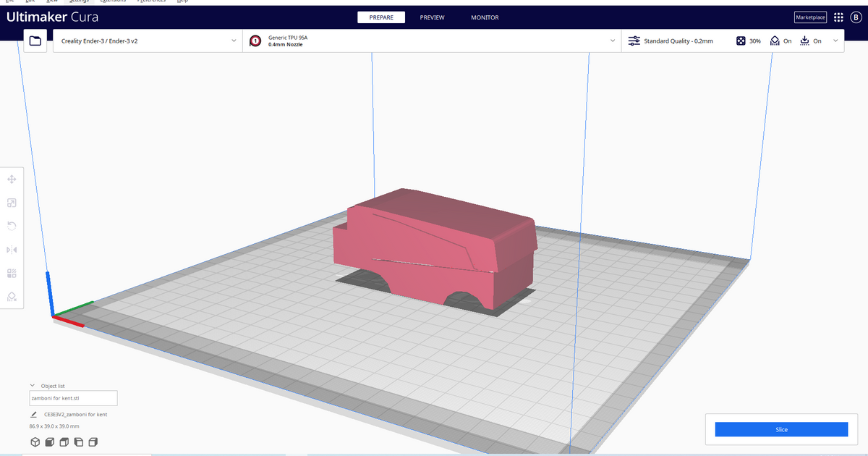Open the Support Blocker tool
The image size is (868, 456).
coord(12,297)
